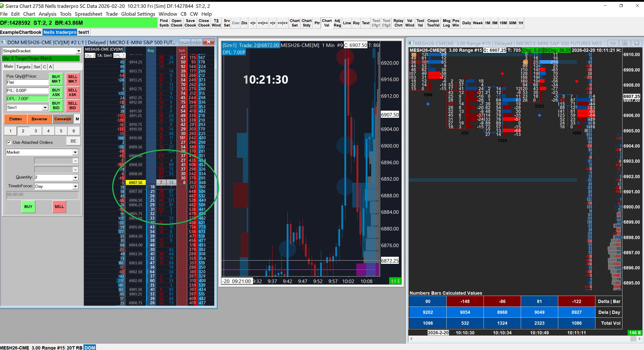This screenshot has width=644, height=350.
Task: Click the Save Cbook toolbar button
Action: (x=190, y=23)
